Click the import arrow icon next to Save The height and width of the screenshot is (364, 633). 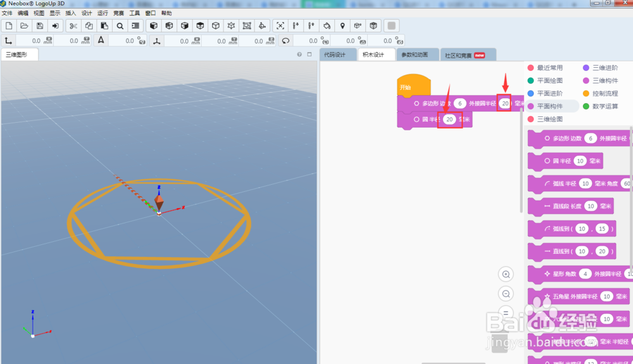click(x=55, y=26)
